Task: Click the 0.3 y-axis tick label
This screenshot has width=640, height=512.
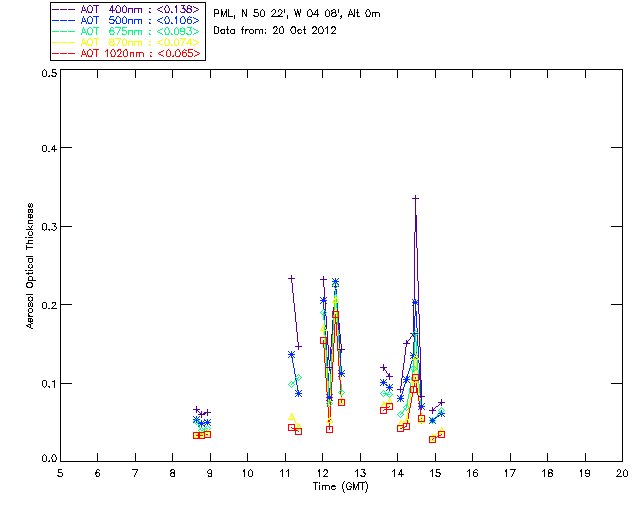Action: (x=49, y=226)
